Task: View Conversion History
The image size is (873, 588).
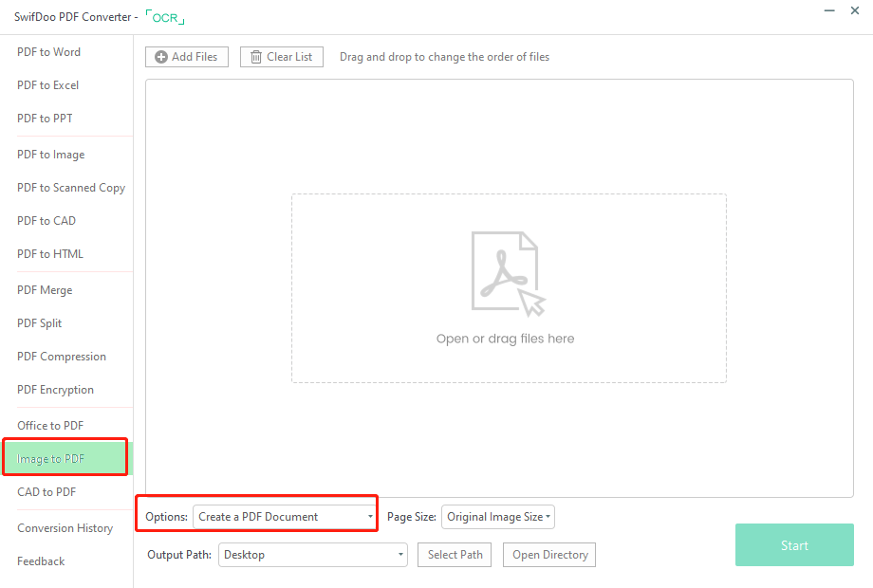Action: click(x=65, y=528)
